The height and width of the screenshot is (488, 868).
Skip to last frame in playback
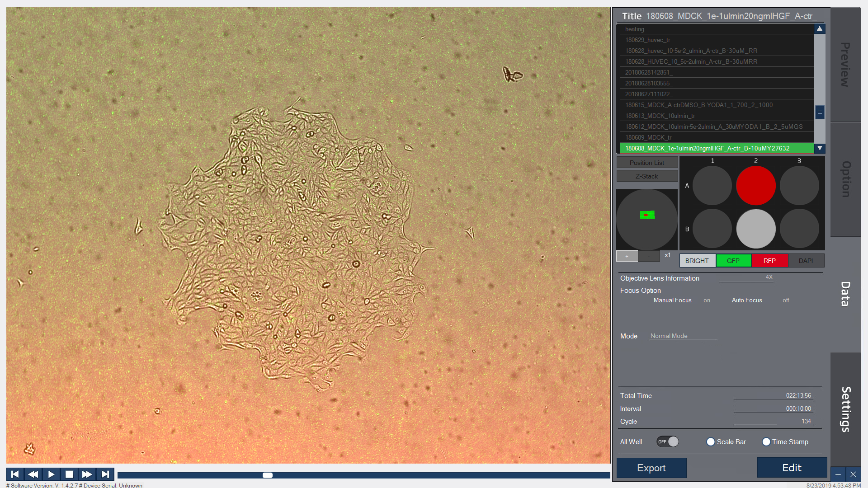click(105, 474)
